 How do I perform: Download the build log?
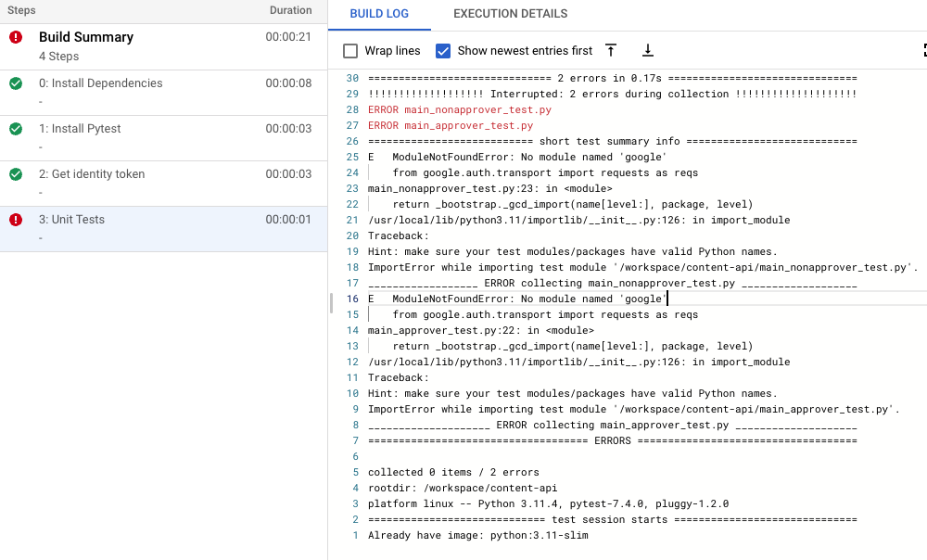648,51
